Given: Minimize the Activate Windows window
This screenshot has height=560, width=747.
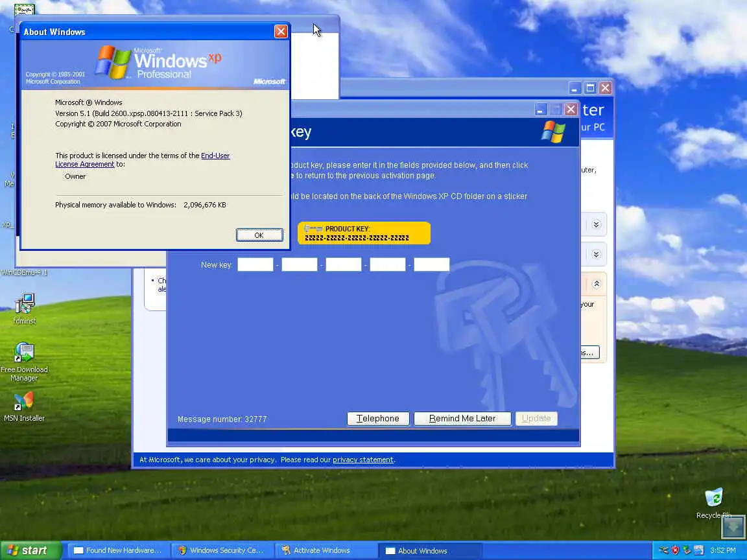Looking at the screenshot, I should [x=540, y=110].
